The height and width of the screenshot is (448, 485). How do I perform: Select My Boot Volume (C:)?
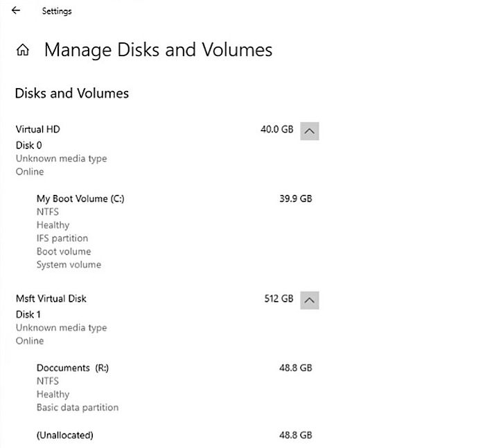(80, 198)
